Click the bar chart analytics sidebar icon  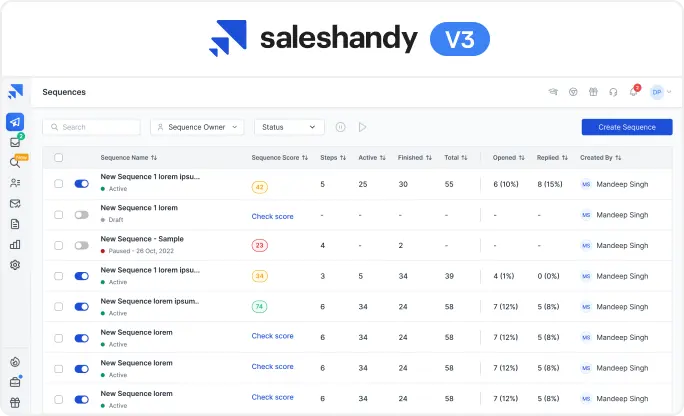tap(15, 244)
